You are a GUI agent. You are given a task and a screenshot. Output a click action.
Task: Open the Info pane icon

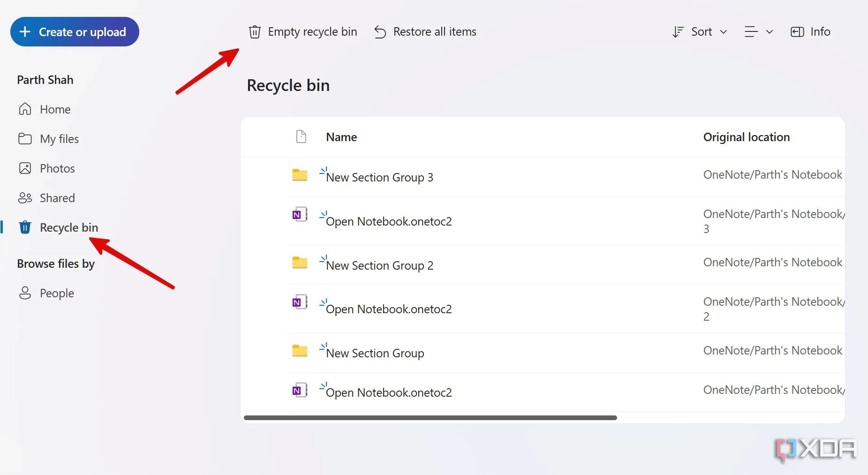797,32
